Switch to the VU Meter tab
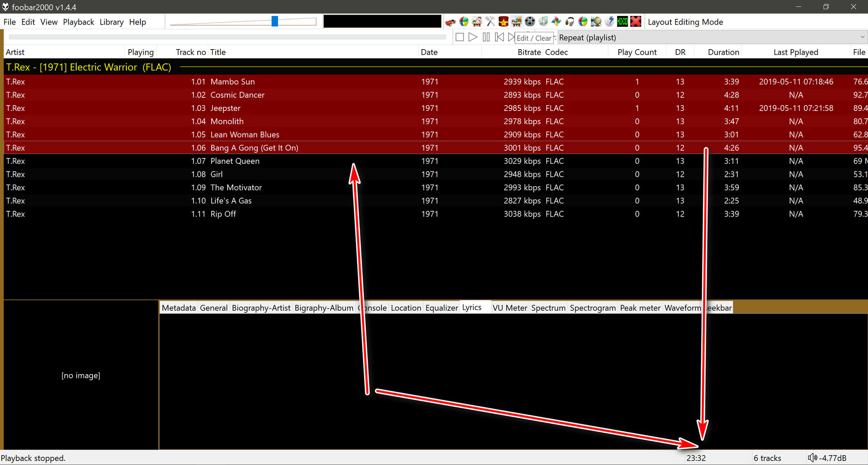 510,308
